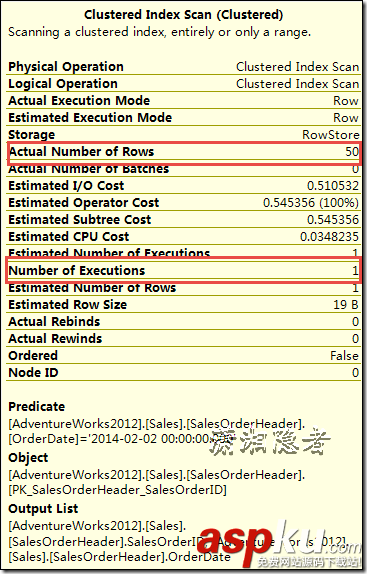Select the 'Estimated Number of Rows' label
Image resolution: width=367 pixels, height=574 pixels.
click(92, 288)
